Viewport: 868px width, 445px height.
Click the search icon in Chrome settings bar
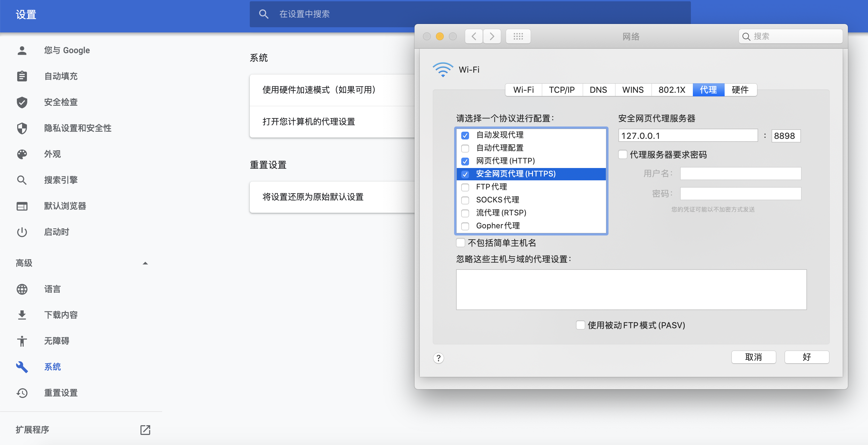263,14
